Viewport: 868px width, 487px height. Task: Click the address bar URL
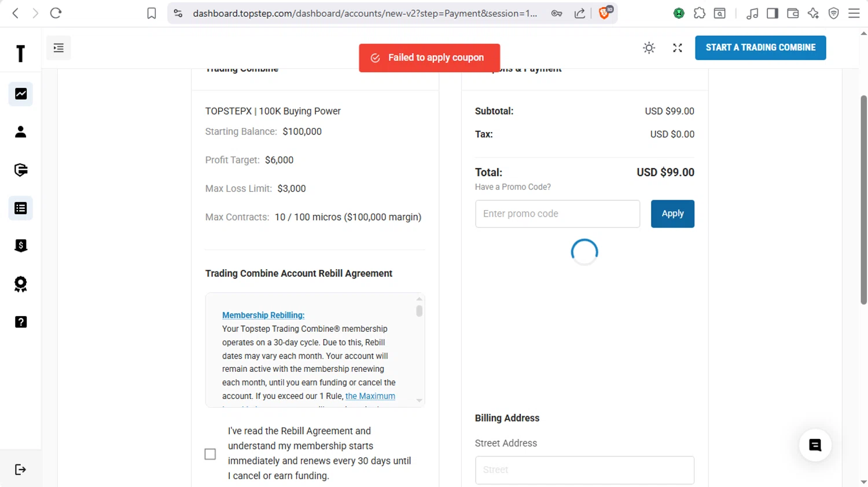[365, 13]
